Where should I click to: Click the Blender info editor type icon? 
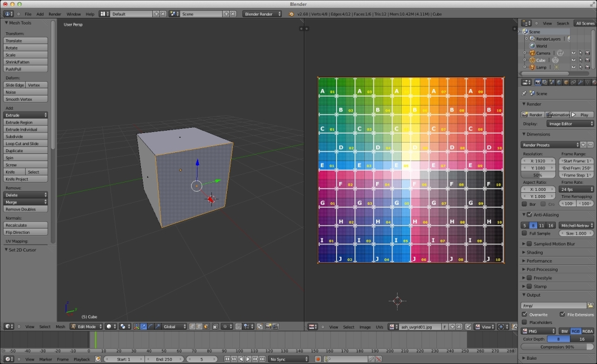(8, 14)
